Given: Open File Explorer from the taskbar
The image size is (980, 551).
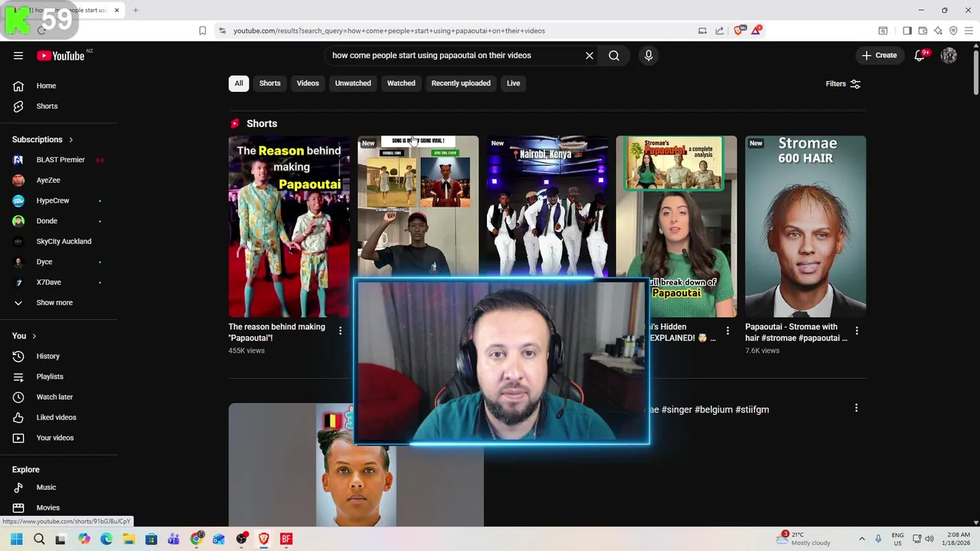Looking at the screenshot, I should pos(129,539).
